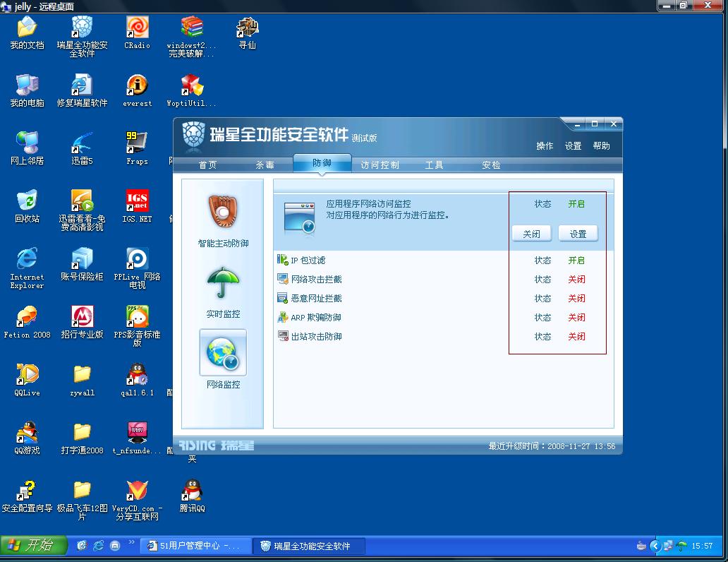Select the CRadio desktop icon
728x562 pixels.
pos(137,27)
